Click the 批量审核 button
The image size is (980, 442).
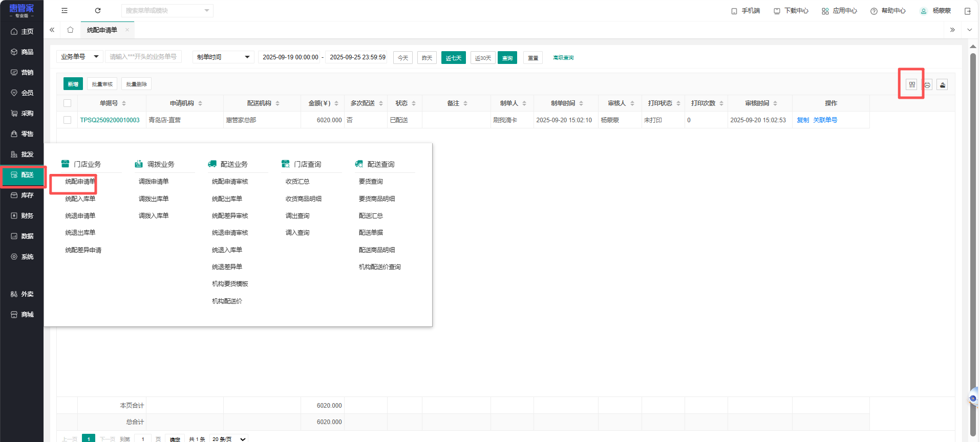(102, 84)
